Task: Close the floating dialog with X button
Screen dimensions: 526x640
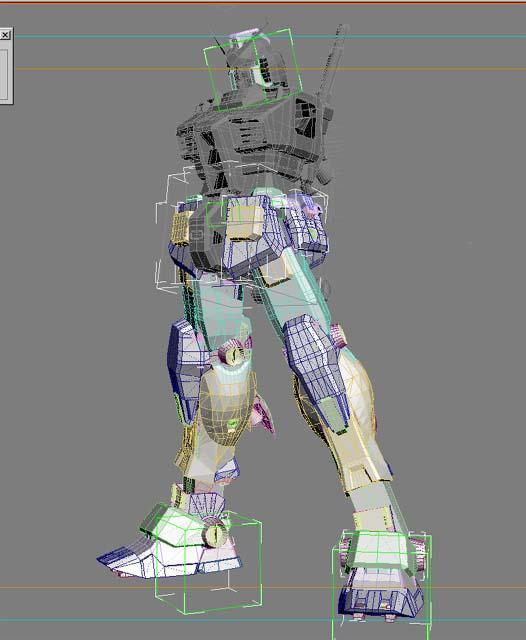Action: click(5, 35)
